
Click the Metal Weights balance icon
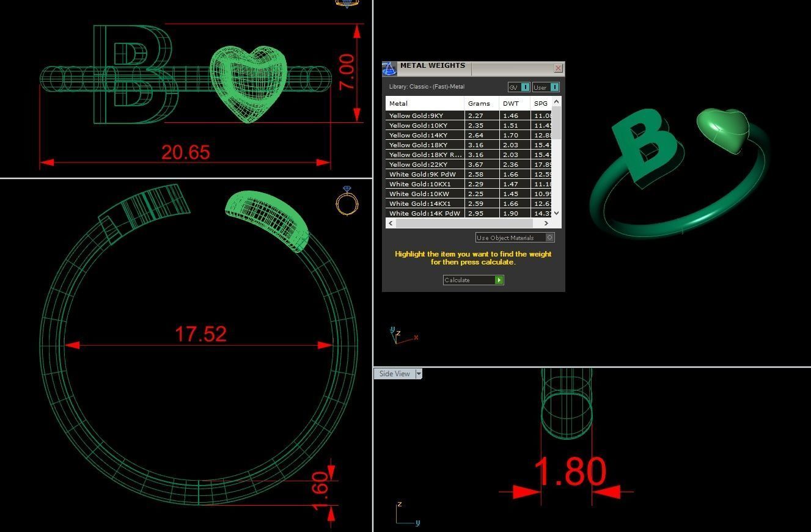389,69
